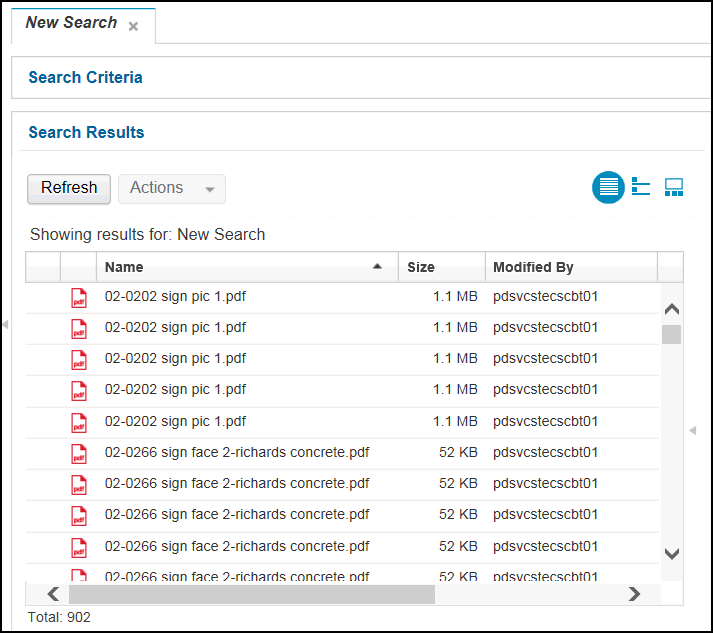Image resolution: width=713 pixels, height=633 pixels.
Task: Switch to details list view icon
Action: (x=608, y=187)
